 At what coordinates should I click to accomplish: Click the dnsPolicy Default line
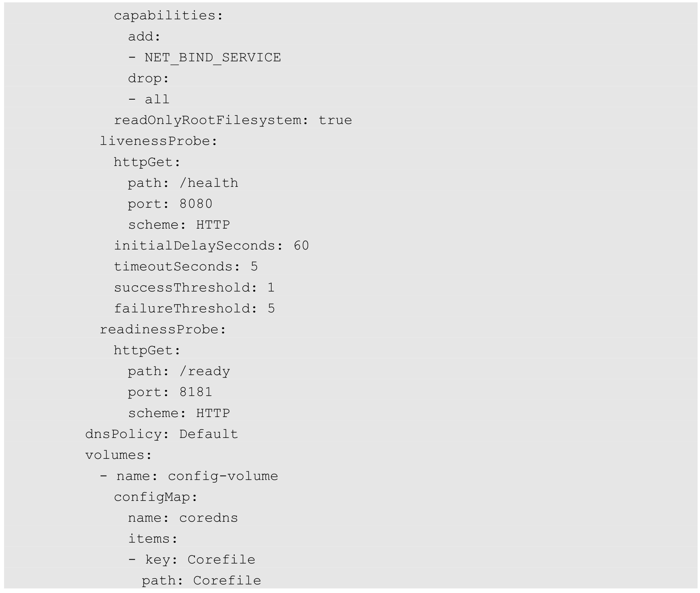coord(162,434)
